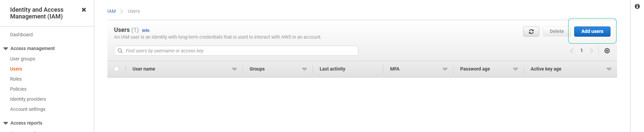Click the Add users button
Viewport: 644px width, 132px height.
tap(592, 32)
